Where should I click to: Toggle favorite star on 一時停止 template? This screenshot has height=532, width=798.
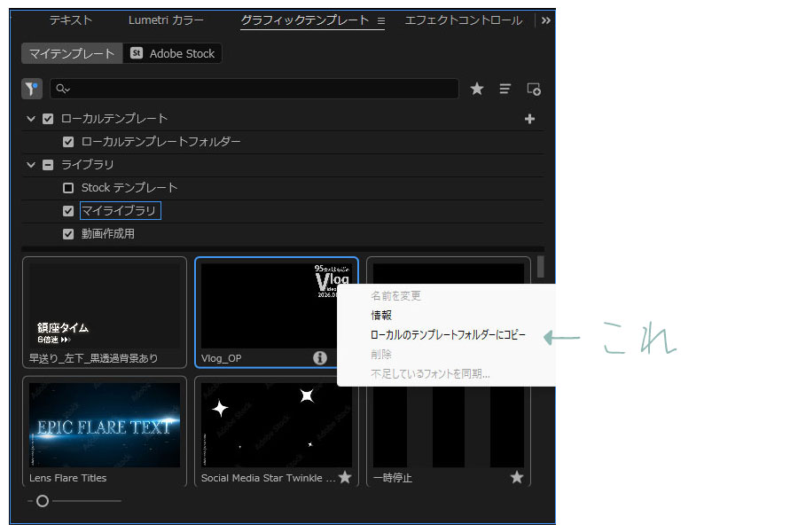[x=517, y=477]
